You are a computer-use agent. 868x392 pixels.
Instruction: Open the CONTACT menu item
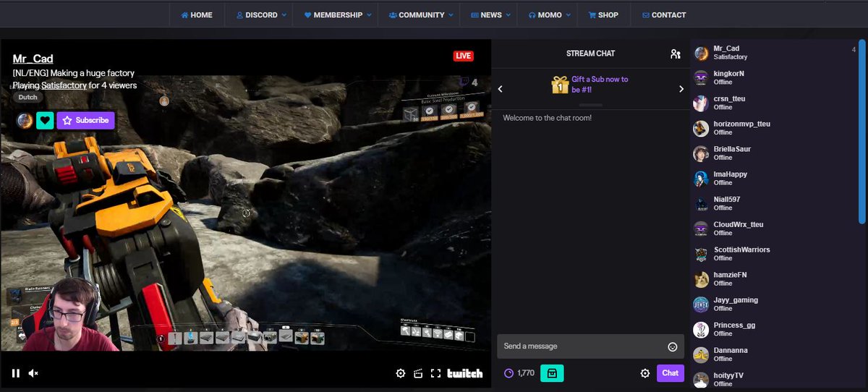tap(664, 15)
